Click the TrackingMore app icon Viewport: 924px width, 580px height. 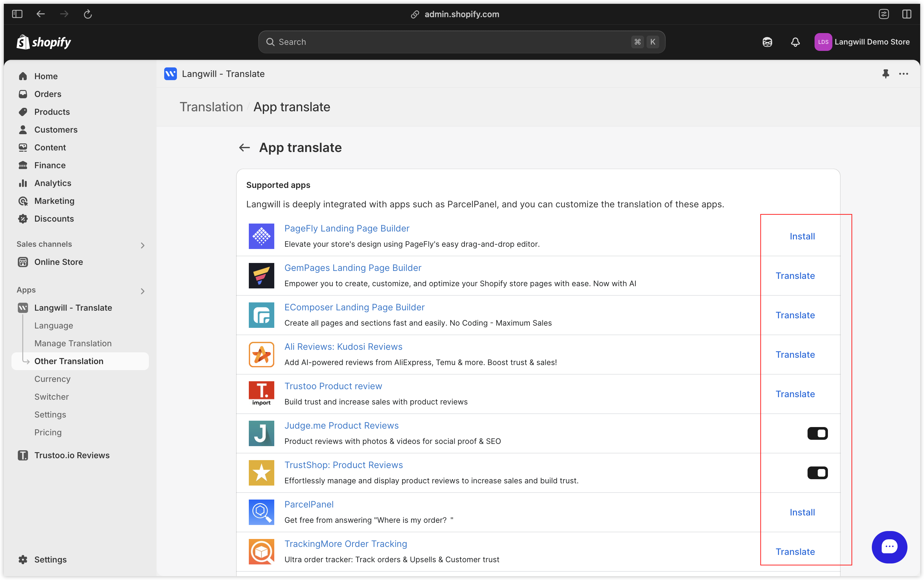261,552
